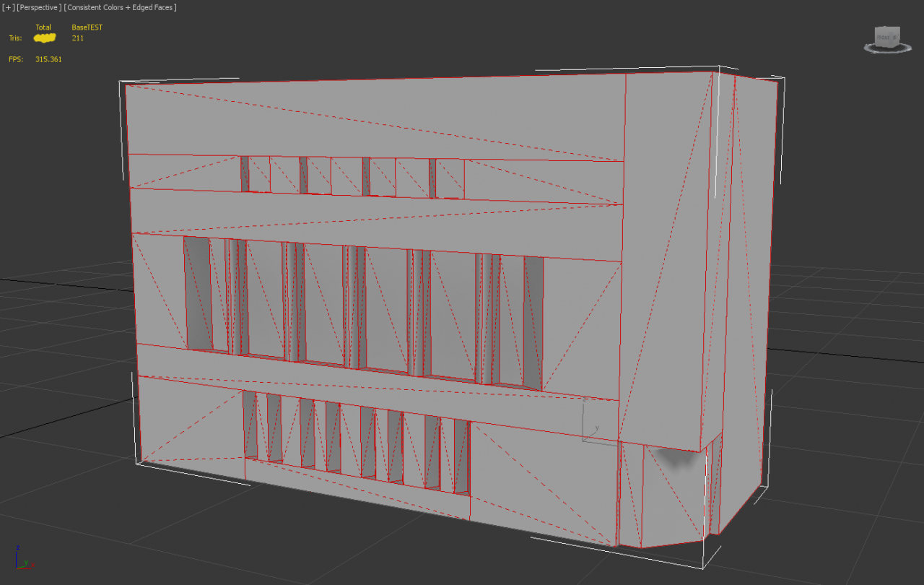Click the XYZ world axis tripod icon

pos(22,558)
